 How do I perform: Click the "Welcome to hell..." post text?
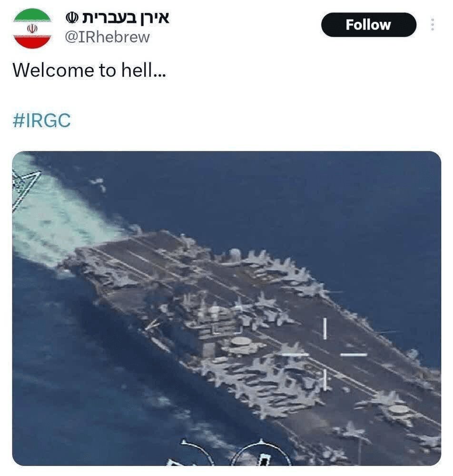point(89,70)
